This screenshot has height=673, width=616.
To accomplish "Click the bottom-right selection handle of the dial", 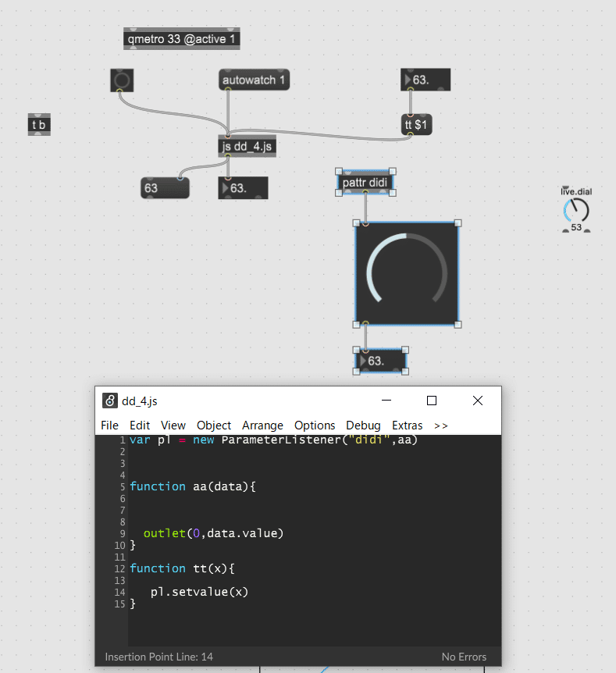I will coord(458,325).
